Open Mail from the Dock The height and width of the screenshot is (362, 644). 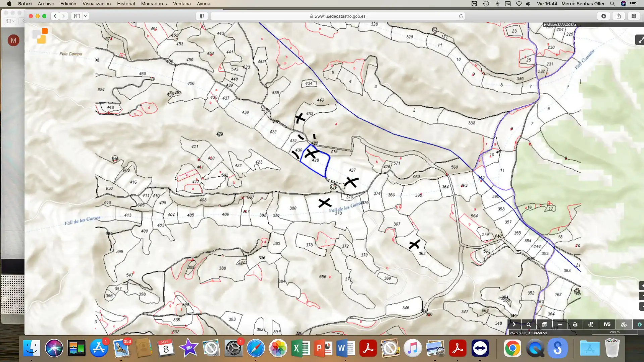click(x=121, y=348)
